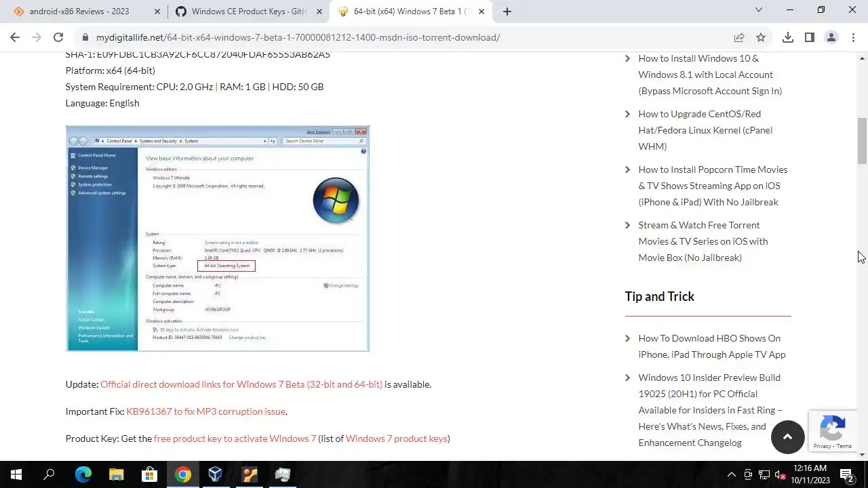868x488 pixels.
Task: Go back to the previous page
Action: [x=15, y=37]
